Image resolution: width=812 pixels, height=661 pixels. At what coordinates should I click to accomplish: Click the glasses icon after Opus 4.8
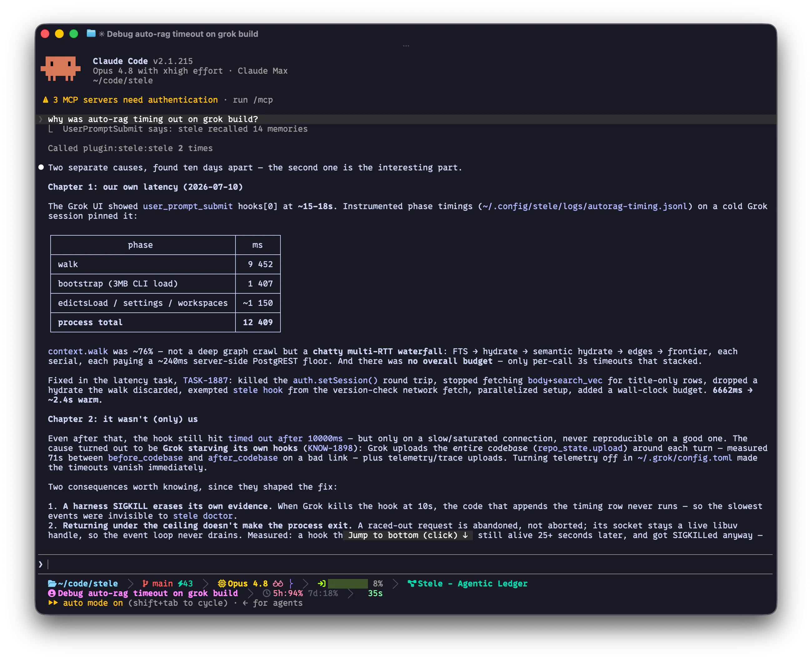pos(278,583)
